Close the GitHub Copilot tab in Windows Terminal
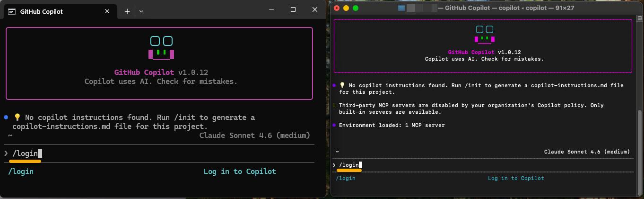Viewport: 644px width, 199px height. pyautogui.click(x=107, y=11)
